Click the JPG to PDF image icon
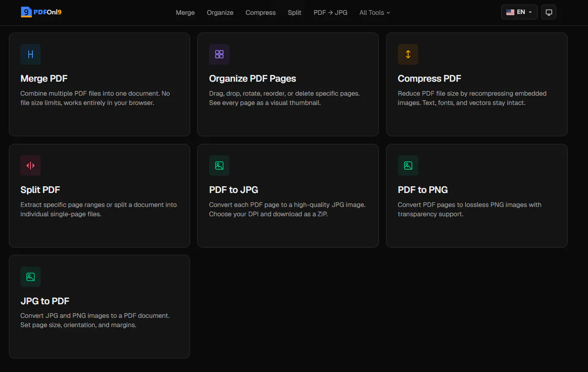This screenshot has height=372, width=588. coord(30,277)
